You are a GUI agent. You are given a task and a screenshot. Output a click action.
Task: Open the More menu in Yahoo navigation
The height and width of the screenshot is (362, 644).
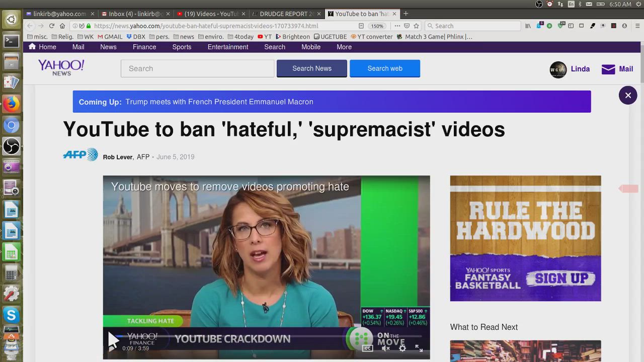(344, 47)
